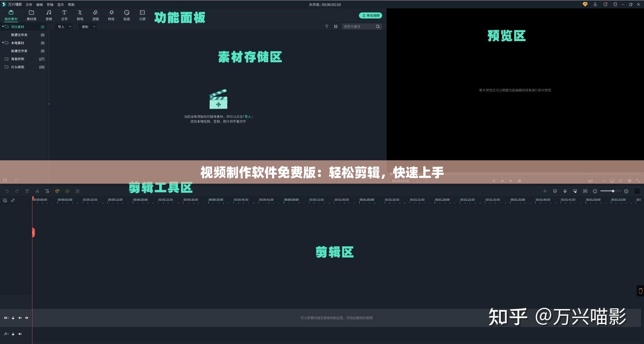Click the voiceover microphone icon
The width and height of the screenshot is (644, 344).
565,191
